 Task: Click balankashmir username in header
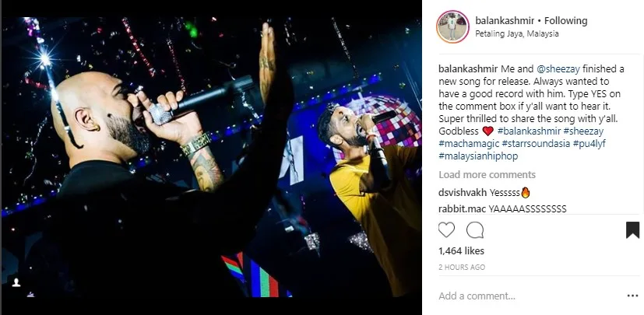pos(505,21)
